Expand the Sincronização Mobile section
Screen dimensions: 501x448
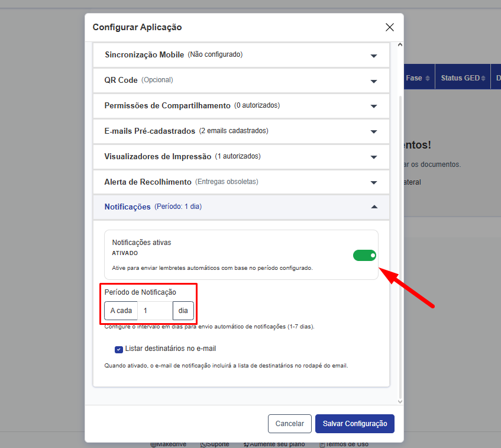click(373, 56)
